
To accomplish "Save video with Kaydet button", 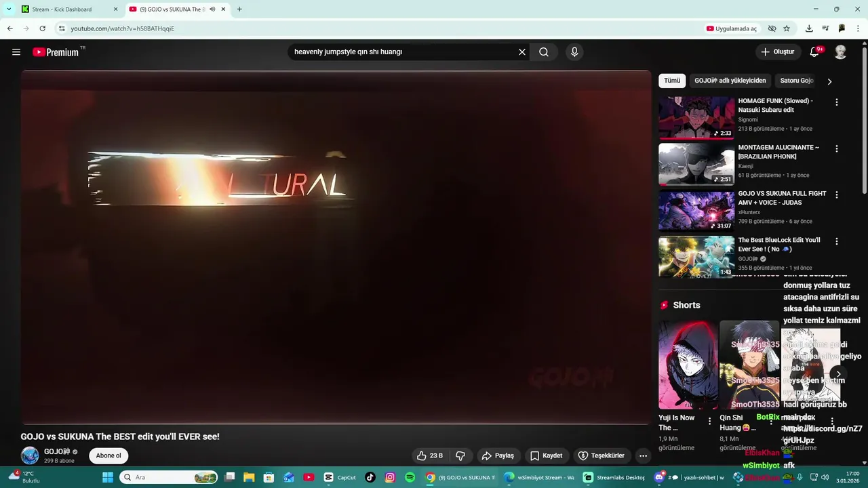I will coord(546,455).
